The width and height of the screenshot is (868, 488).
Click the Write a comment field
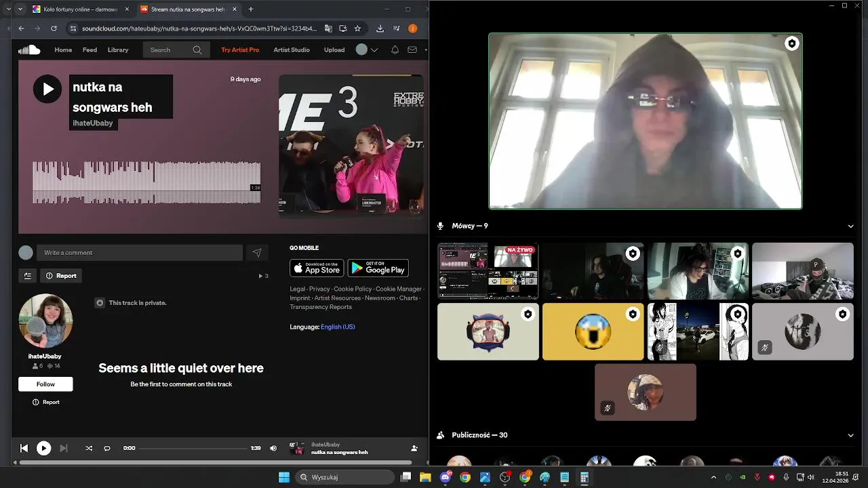140,253
